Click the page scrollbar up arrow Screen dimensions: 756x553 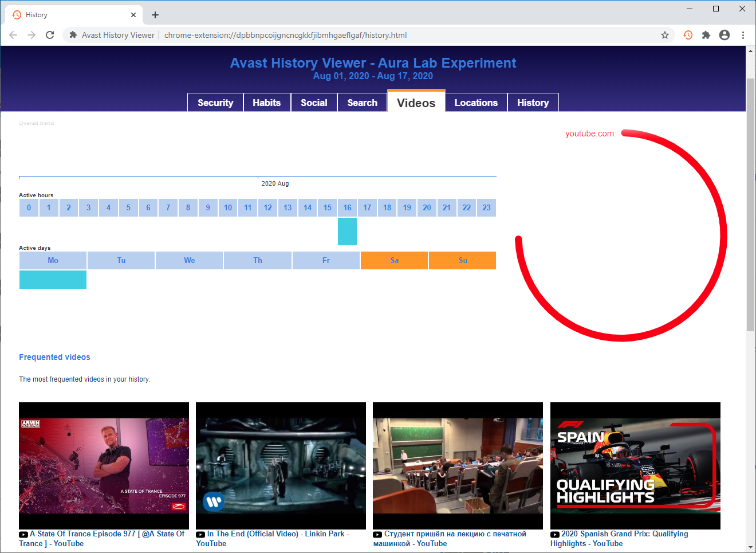click(x=750, y=51)
